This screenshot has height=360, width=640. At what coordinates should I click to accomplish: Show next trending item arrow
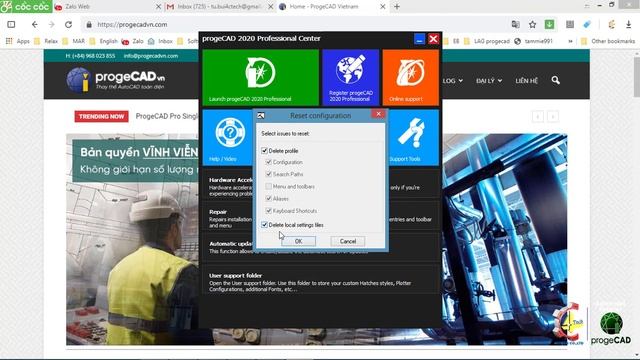553,117
